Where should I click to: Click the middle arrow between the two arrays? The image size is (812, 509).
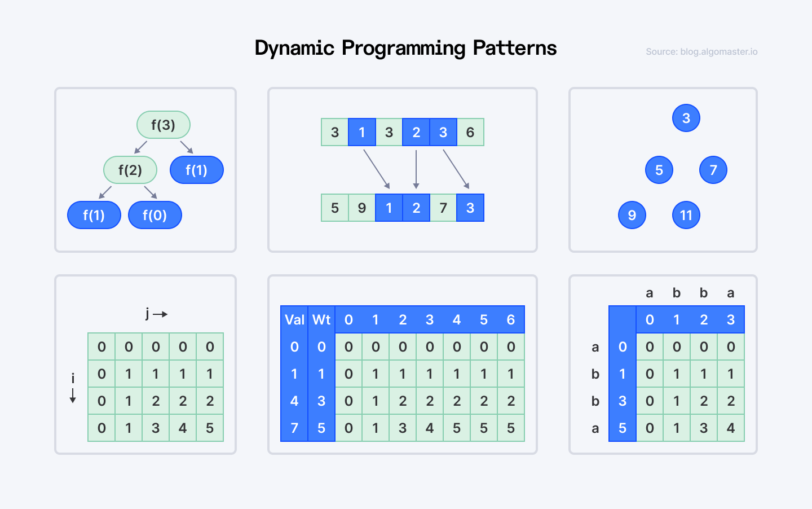416,169
